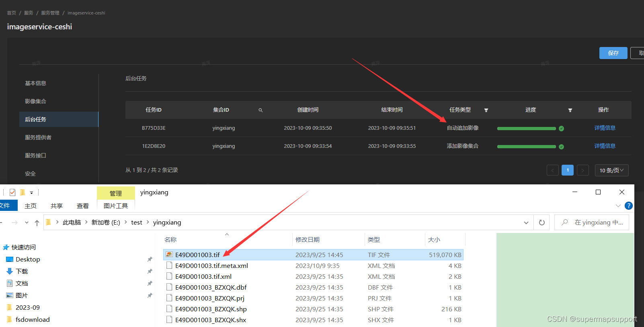This screenshot has height=327, width=644.
Task: Open 详情信息 for task 1E2D8E20
Action: [605, 146]
